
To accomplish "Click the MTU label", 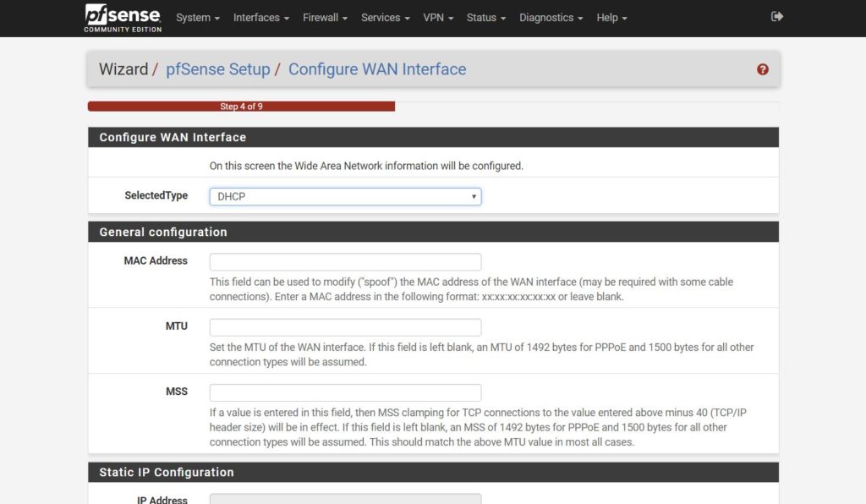I will click(176, 326).
